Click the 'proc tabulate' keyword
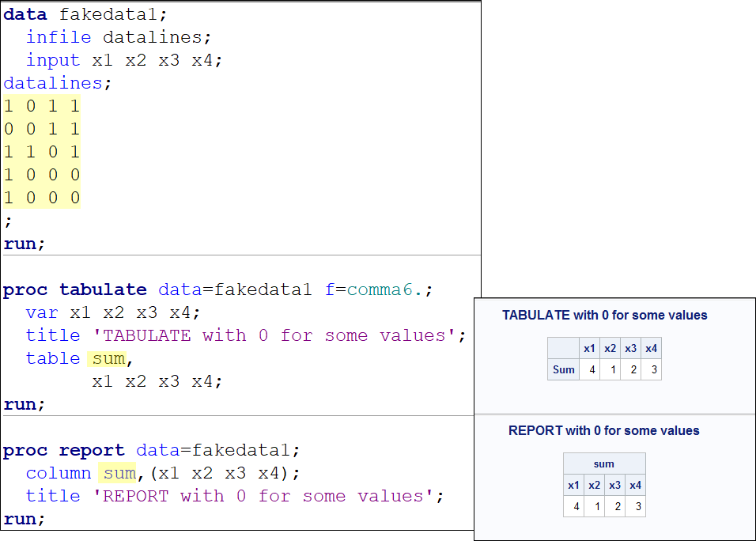Image resolution: width=756 pixels, height=541 pixels. click(74, 289)
